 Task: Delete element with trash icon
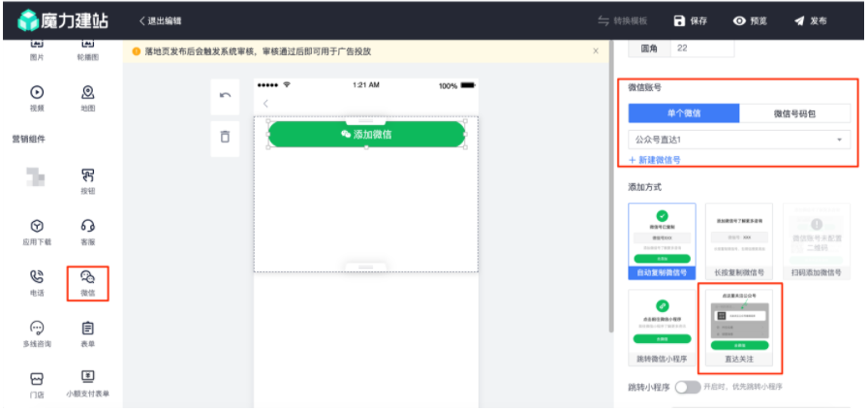pyautogui.click(x=226, y=137)
